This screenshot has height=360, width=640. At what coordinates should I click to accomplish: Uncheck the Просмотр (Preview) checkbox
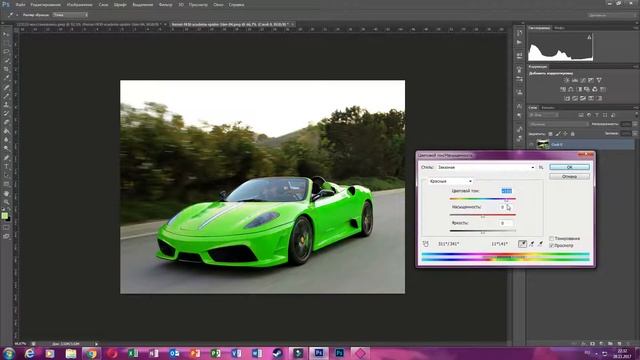point(551,245)
